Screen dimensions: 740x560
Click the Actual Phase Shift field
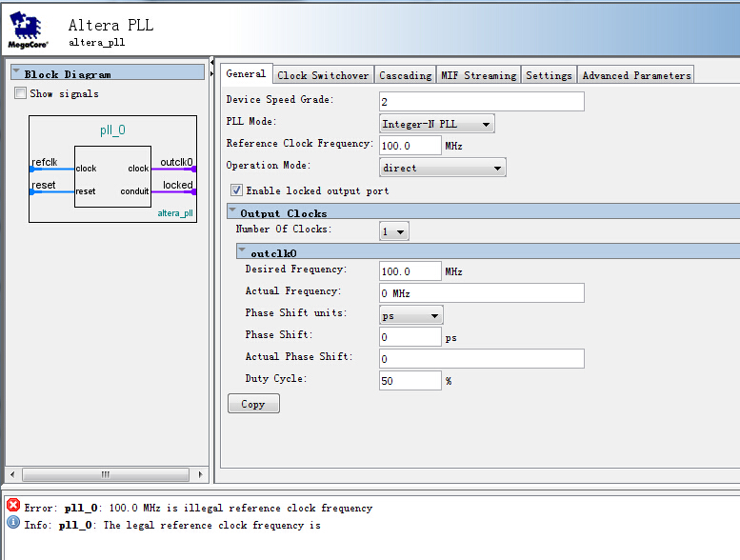coord(482,358)
